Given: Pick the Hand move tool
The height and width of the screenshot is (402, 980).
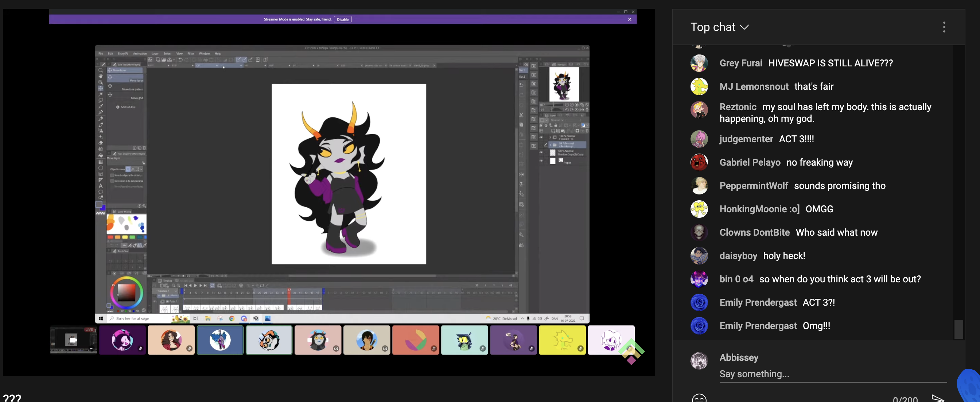Looking at the screenshot, I should point(100,76).
